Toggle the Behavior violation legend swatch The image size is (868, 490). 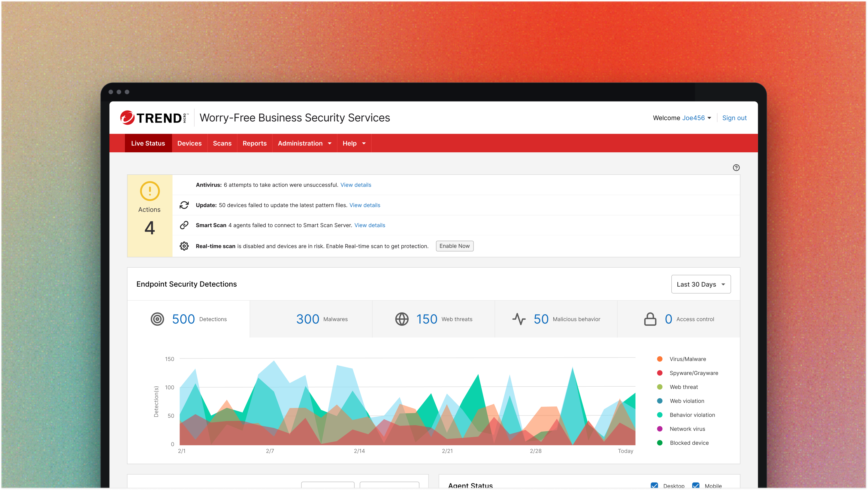660,415
